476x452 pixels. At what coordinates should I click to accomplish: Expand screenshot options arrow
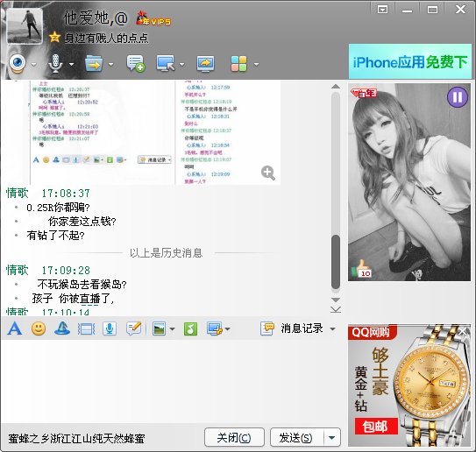point(228,329)
